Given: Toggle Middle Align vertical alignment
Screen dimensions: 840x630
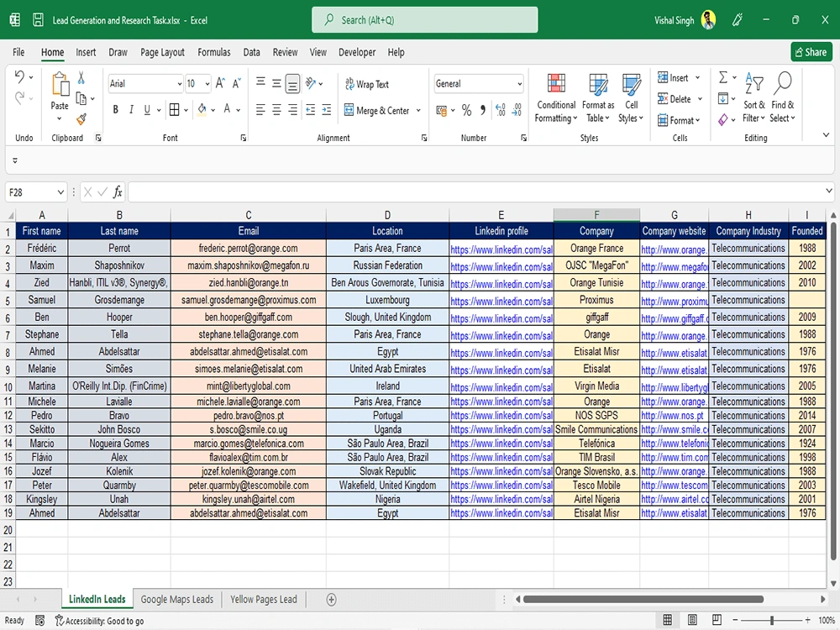Looking at the screenshot, I should (276, 83).
